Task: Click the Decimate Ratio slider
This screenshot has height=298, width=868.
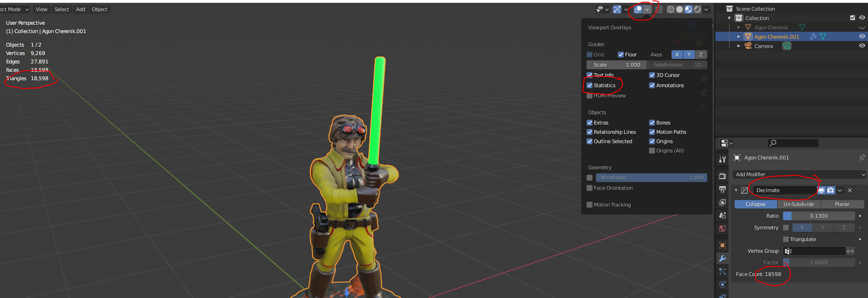Action: (819, 216)
